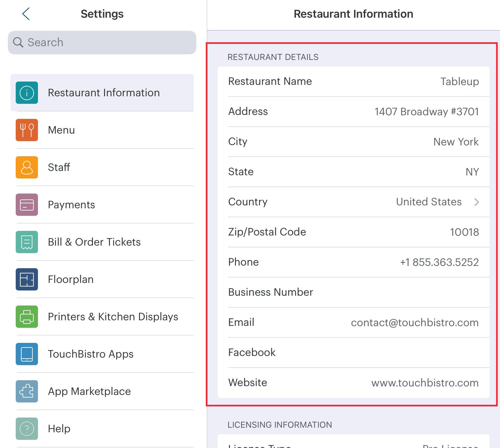Click the Help question mark icon
500x448 pixels.
27,429
